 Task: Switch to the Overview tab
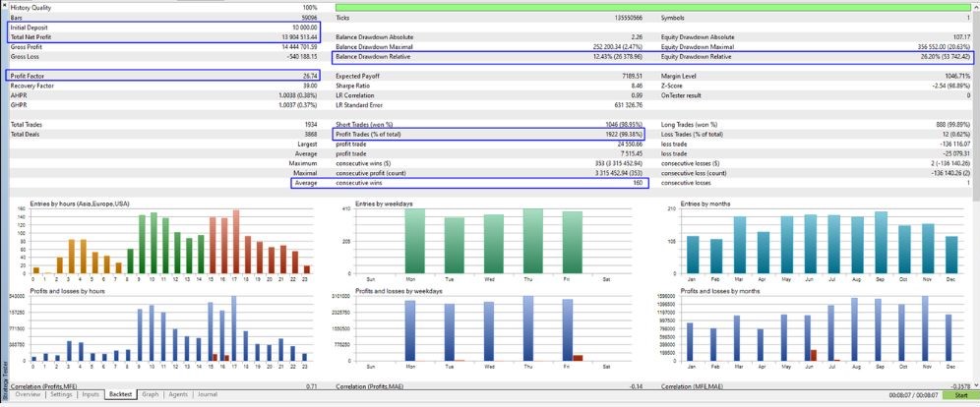(x=28, y=394)
